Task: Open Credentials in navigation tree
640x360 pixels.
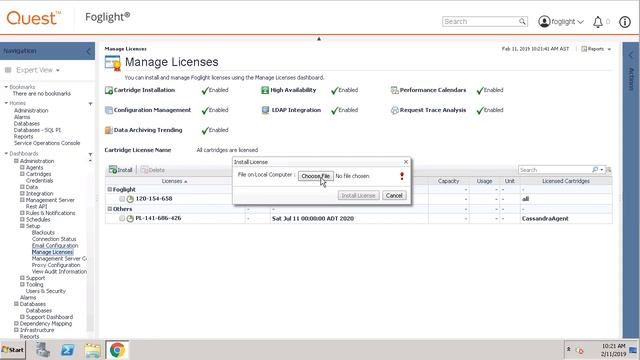Action: point(40,180)
